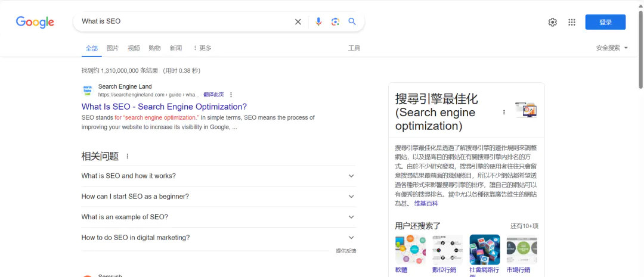Viewport: 644px width, 277px height.
Task: Select the 全部 tab
Action: pyautogui.click(x=92, y=48)
